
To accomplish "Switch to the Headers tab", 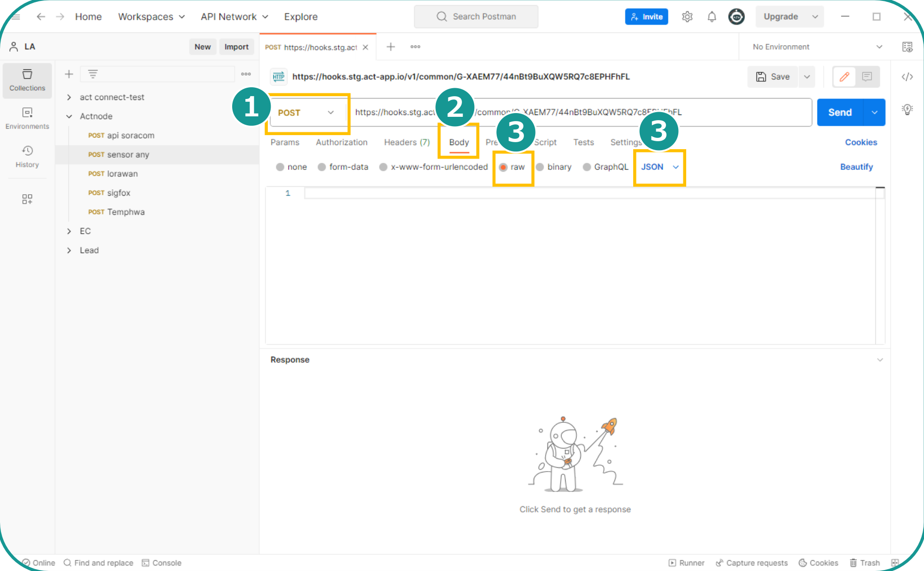I will [407, 142].
